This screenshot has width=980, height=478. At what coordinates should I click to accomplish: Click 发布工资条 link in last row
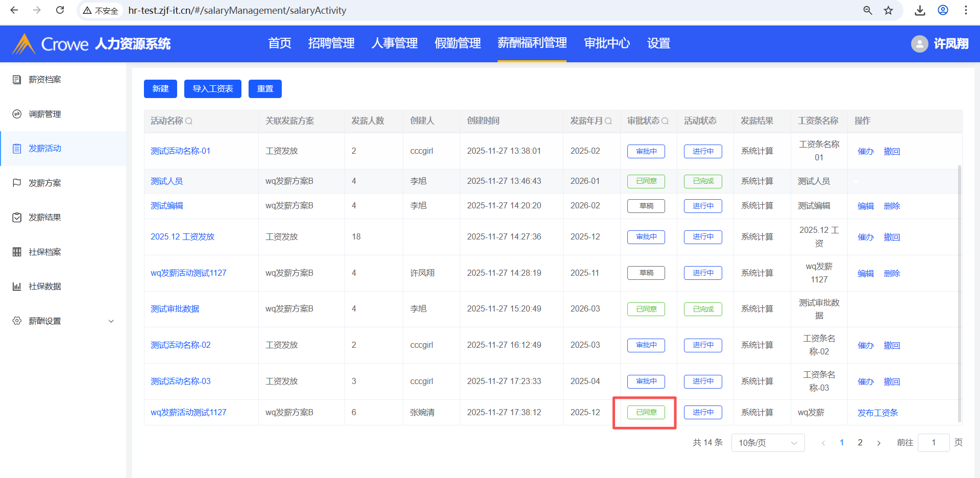tap(877, 413)
